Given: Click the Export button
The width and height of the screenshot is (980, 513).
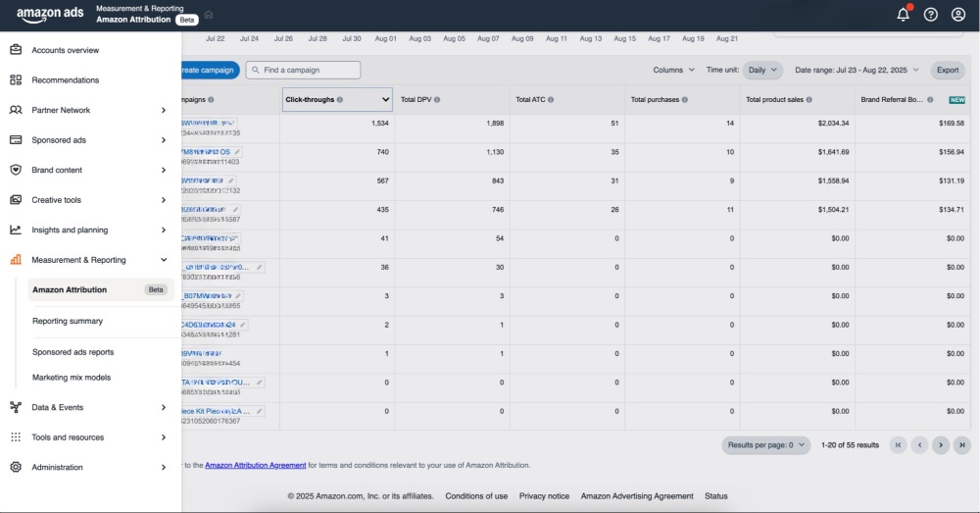Looking at the screenshot, I should (x=948, y=71).
